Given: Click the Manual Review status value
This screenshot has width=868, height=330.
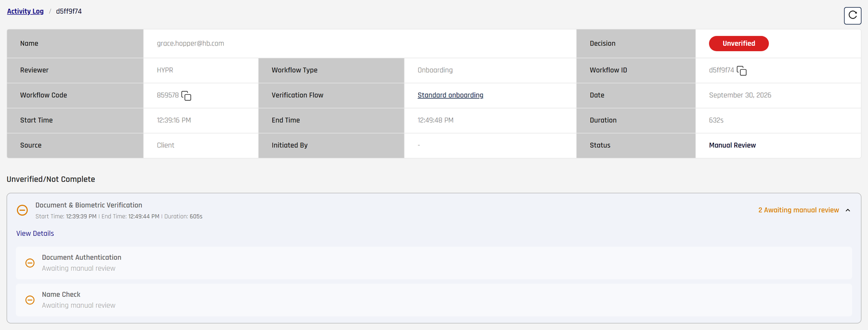Looking at the screenshot, I should (732, 145).
